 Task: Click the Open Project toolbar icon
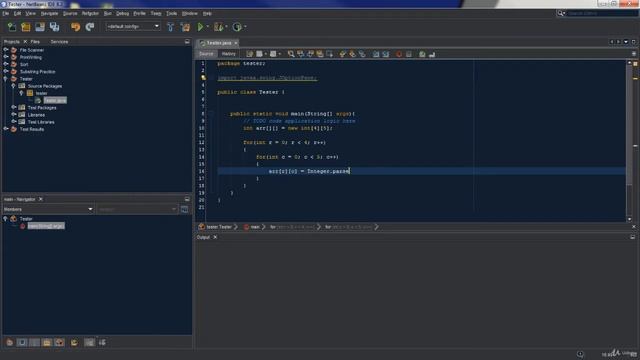pos(40,27)
